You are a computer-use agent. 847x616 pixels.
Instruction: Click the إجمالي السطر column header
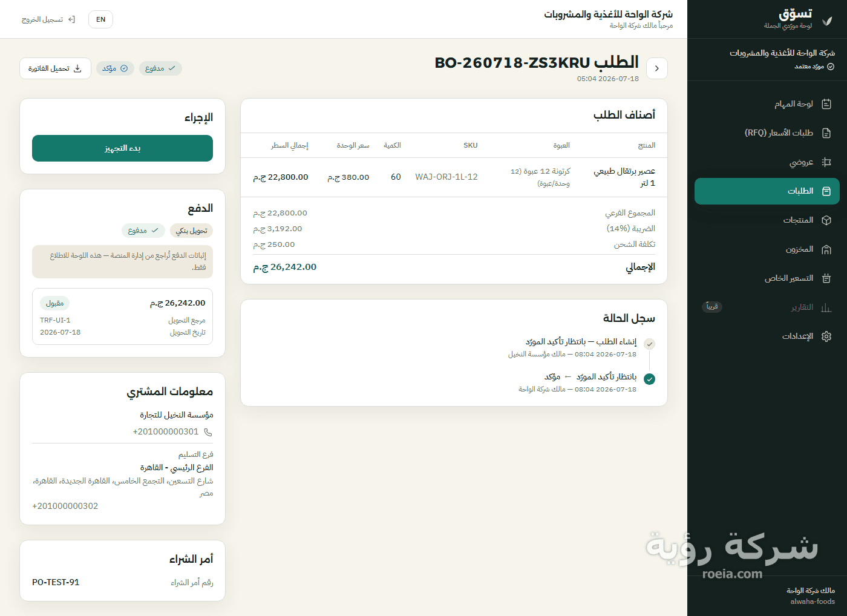(290, 145)
